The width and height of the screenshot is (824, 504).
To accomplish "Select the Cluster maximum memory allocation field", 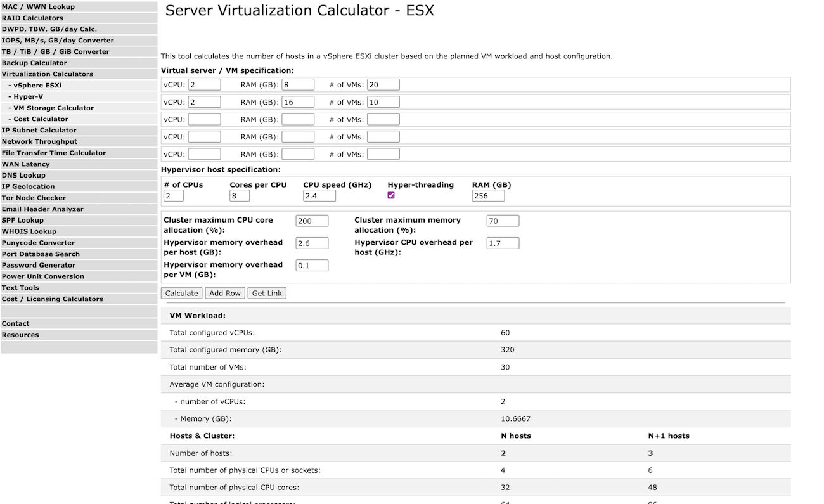I will click(503, 220).
